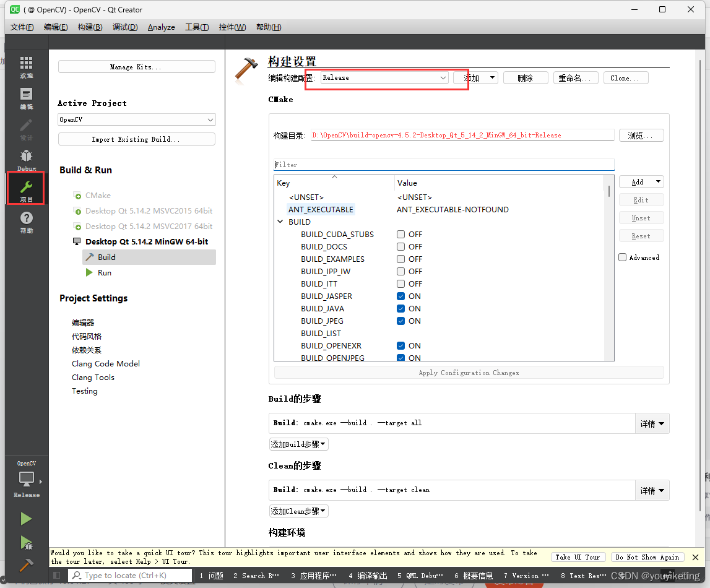Expand 详情 for the Clean step
Viewport: 710px width, 588px height.
click(652, 491)
